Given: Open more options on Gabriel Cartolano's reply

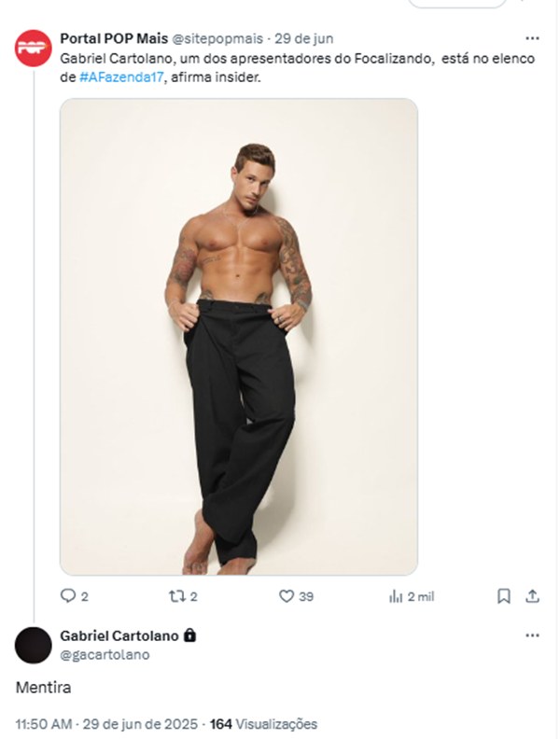Looking at the screenshot, I should click(532, 635).
